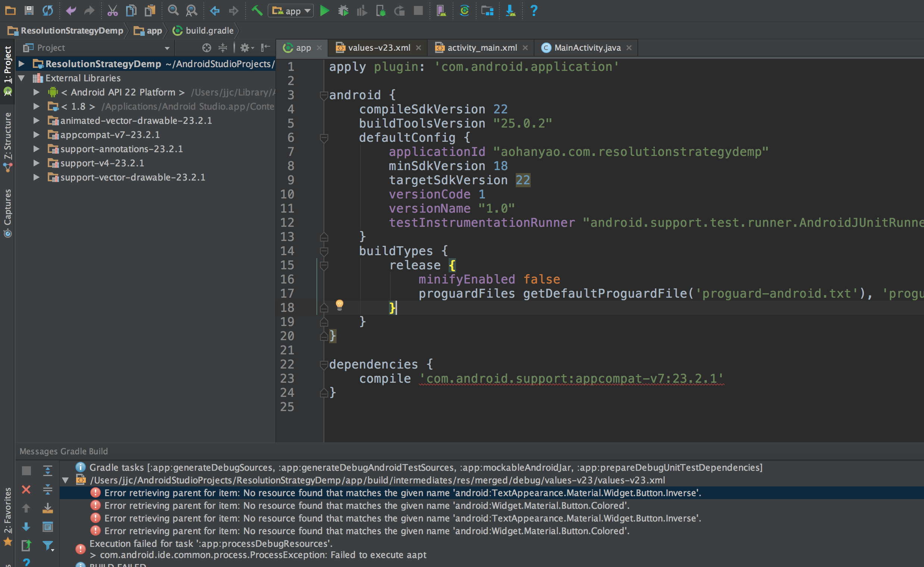Switch to the activity_main.xml tab
This screenshot has height=567, width=924.
coord(482,48)
